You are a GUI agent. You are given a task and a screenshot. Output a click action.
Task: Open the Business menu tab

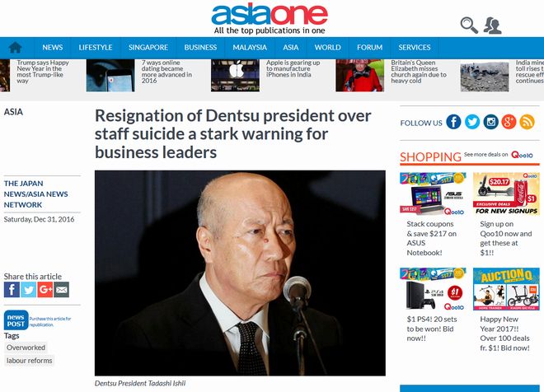[x=200, y=48]
